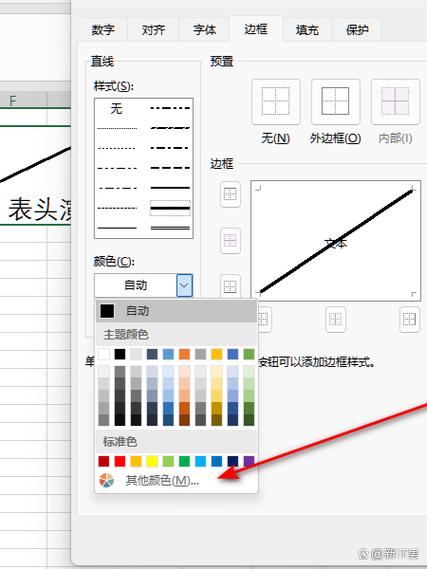Apply the 外边框(O) outline preset icon

[336, 101]
